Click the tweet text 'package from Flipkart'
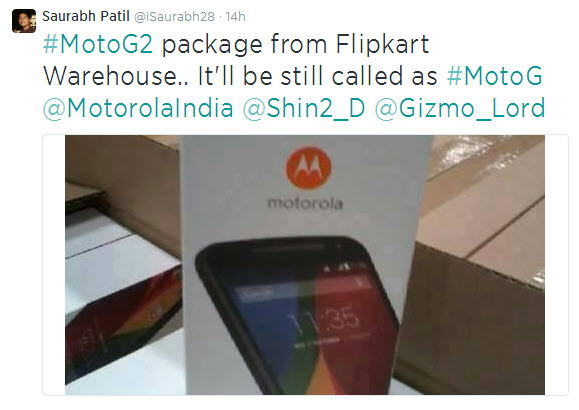579x410 pixels. pyautogui.click(x=295, y=44)
